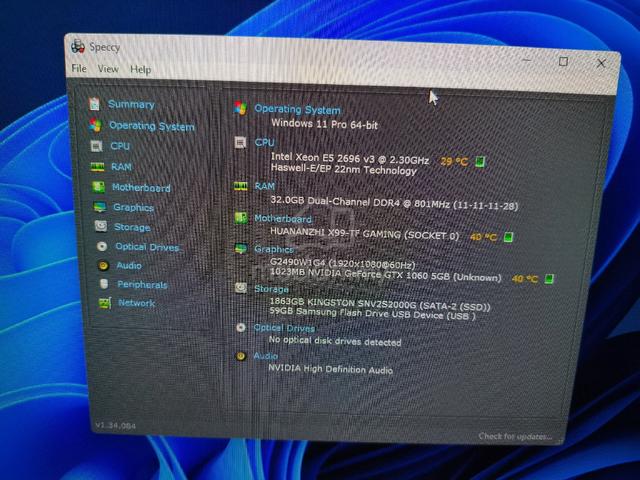Click the Graphics icon in summary pane

coord(240,248)
